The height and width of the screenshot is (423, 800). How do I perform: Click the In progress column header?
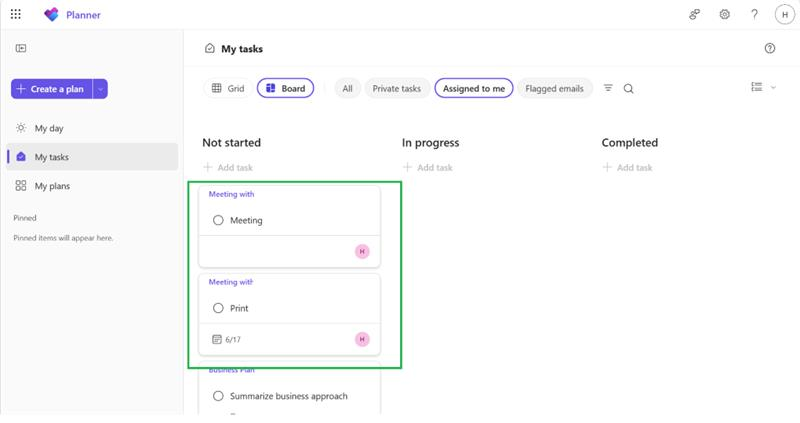431,143
